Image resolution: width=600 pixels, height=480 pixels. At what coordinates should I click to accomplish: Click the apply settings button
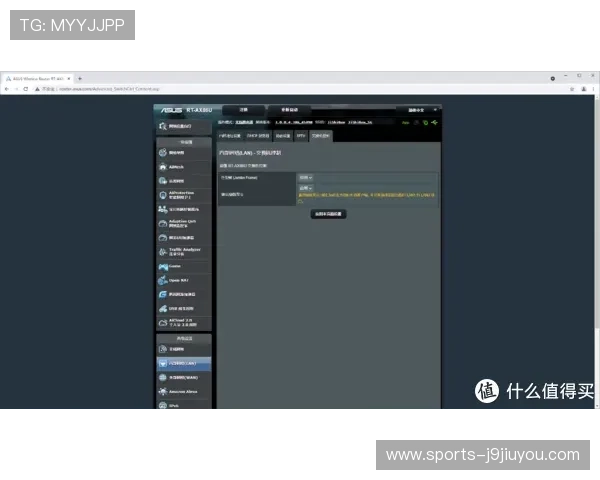(x=328, y=213)
